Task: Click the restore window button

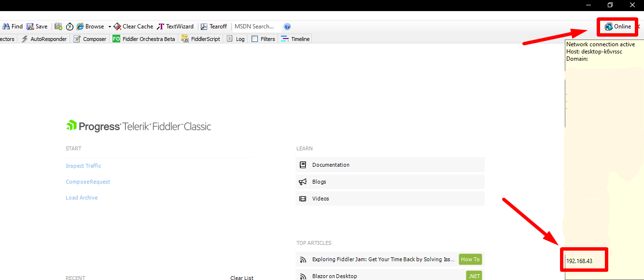Action: click(x=610, y=5)
